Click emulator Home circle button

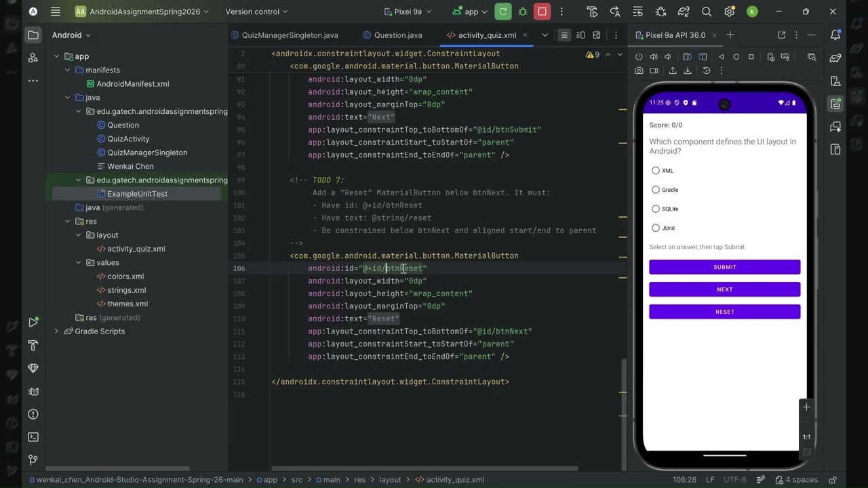736,57
